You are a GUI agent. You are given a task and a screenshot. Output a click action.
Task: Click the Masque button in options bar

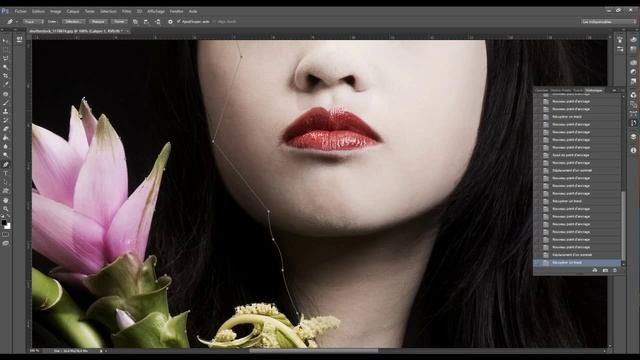click(98, 22)
